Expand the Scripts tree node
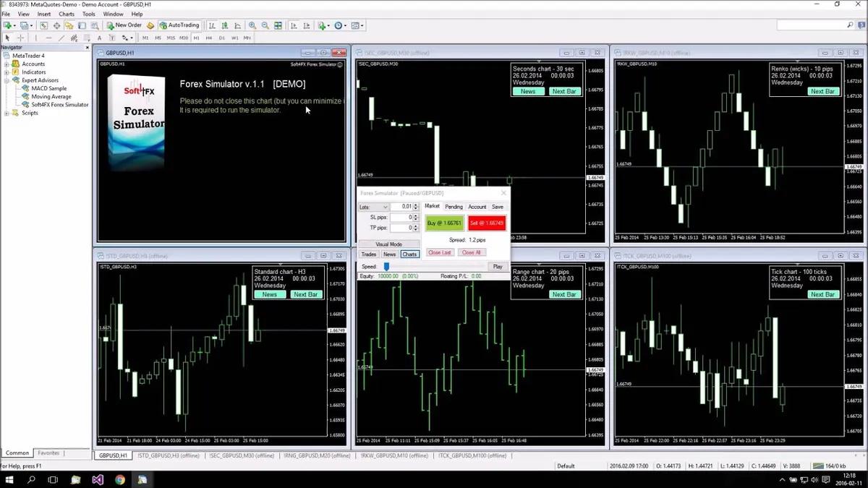Viewport: 868px width, 488px height. point(7,113)
